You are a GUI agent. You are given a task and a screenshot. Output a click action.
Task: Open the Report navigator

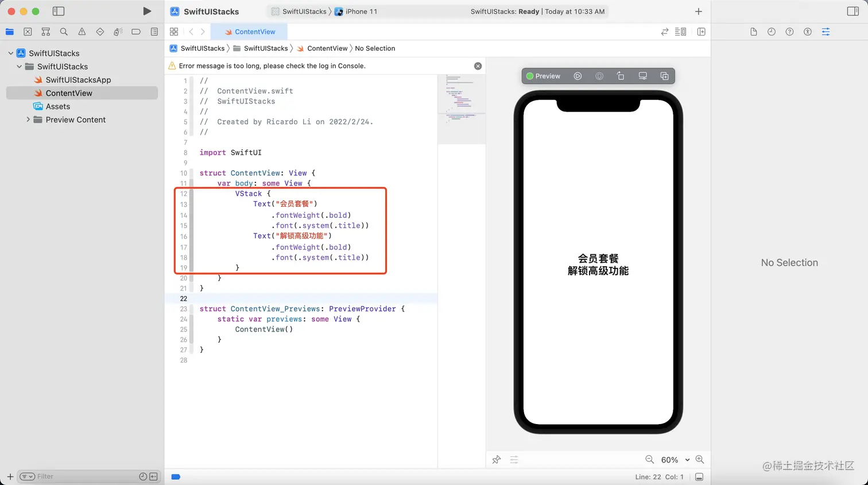(154, 32)
